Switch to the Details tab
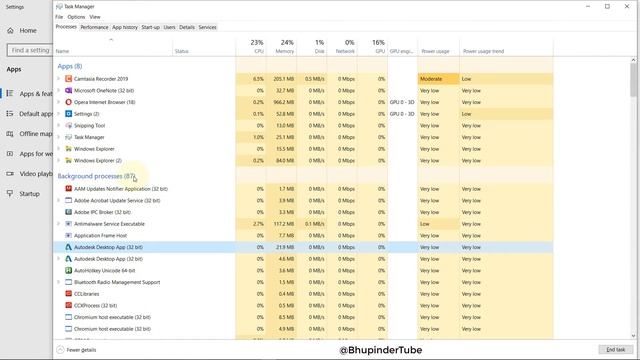 coord(187,27)
